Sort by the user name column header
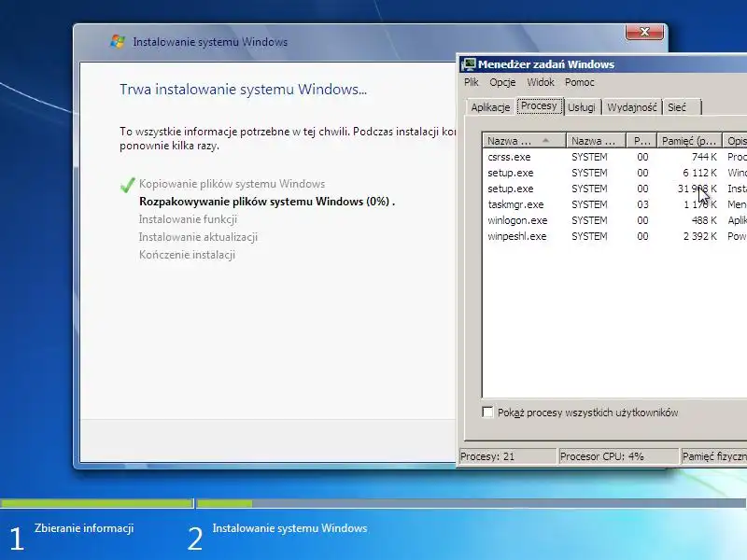This screenshot has height=560, width=747. point(596,141)
